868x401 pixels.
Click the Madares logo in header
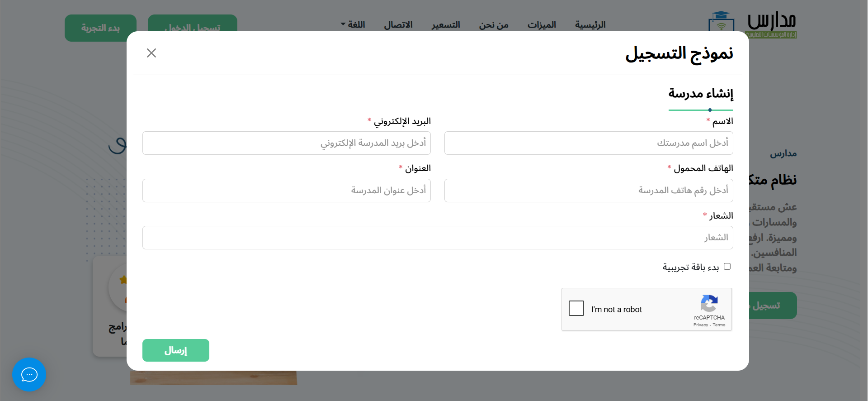click(752, 25)
